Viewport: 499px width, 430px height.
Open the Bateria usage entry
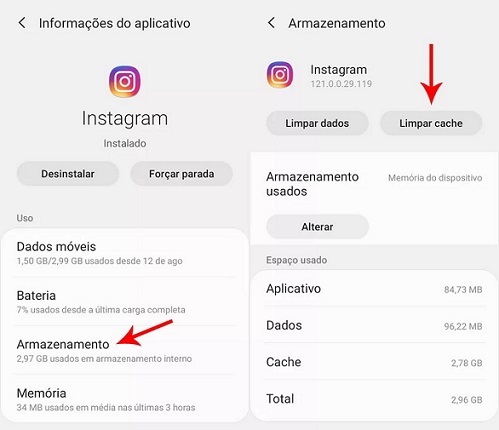pos(125,302)
